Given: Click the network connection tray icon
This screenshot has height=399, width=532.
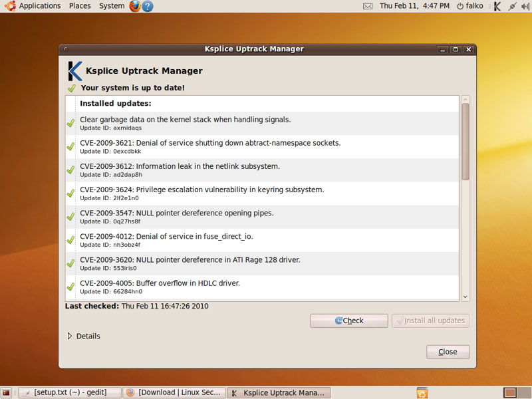Looking at the screenshot, I should (x=511, y=6).
